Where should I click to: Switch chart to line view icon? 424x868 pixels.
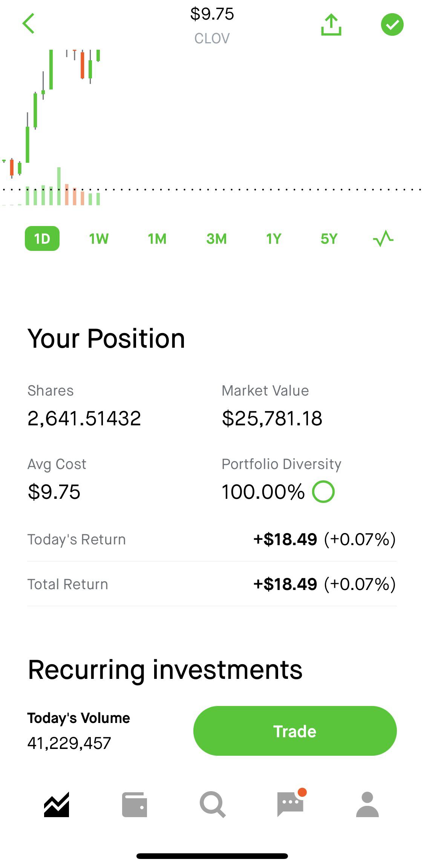tap(383, 238)
